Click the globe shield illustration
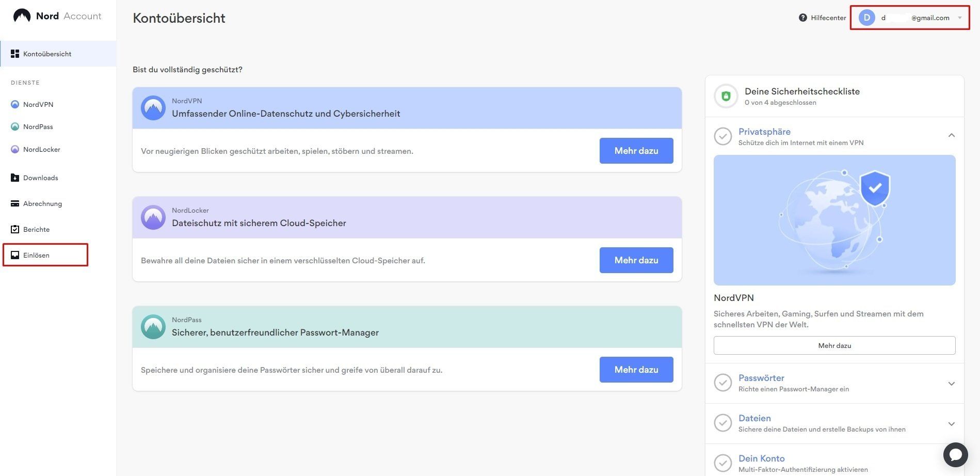The image size is (980, 476). (834, 220)
